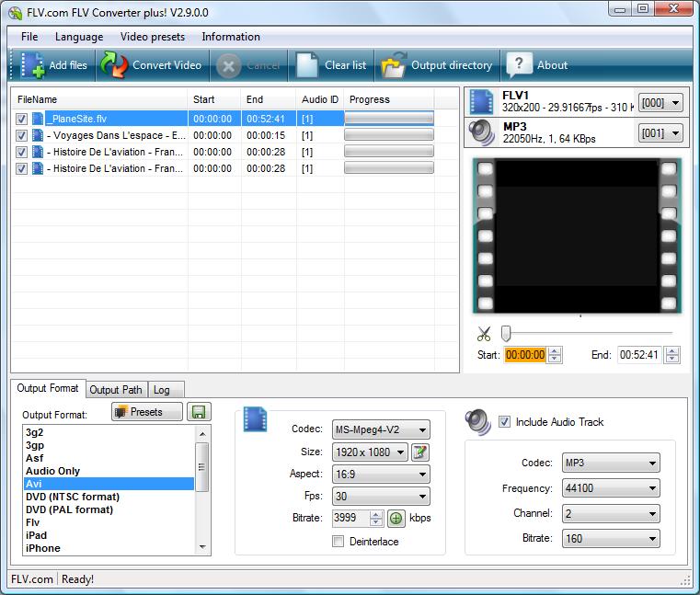
Task: Click the speaker icon beside Include Audio Track
Action: tap(478, 422)
